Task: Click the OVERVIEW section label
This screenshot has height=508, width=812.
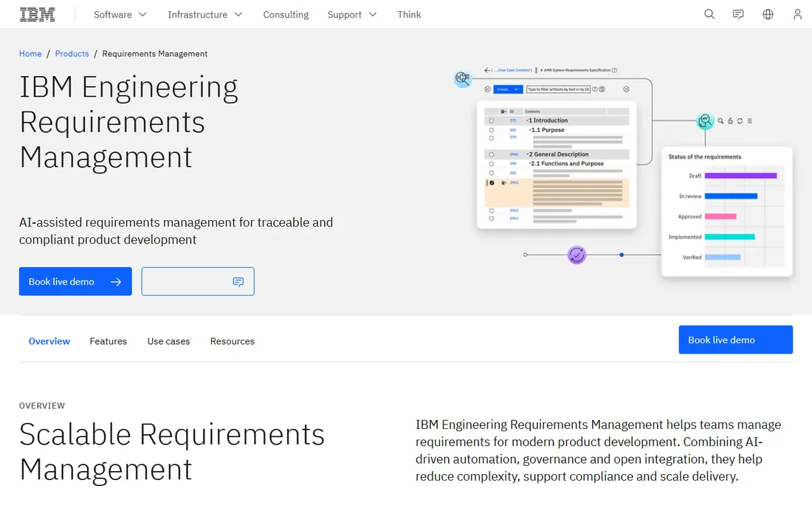Action: click(x=42, y=406)
